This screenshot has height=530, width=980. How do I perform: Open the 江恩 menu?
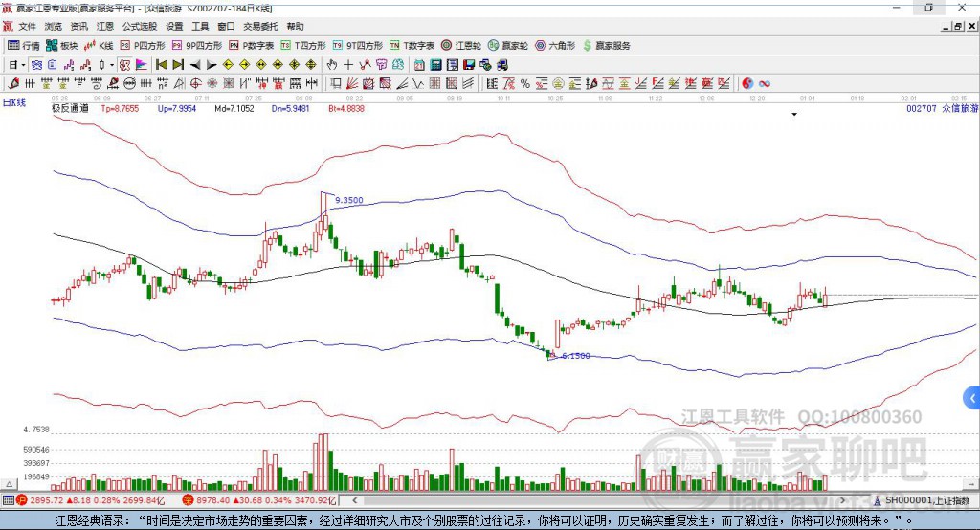pyautogui.click(x=105, y=26)
